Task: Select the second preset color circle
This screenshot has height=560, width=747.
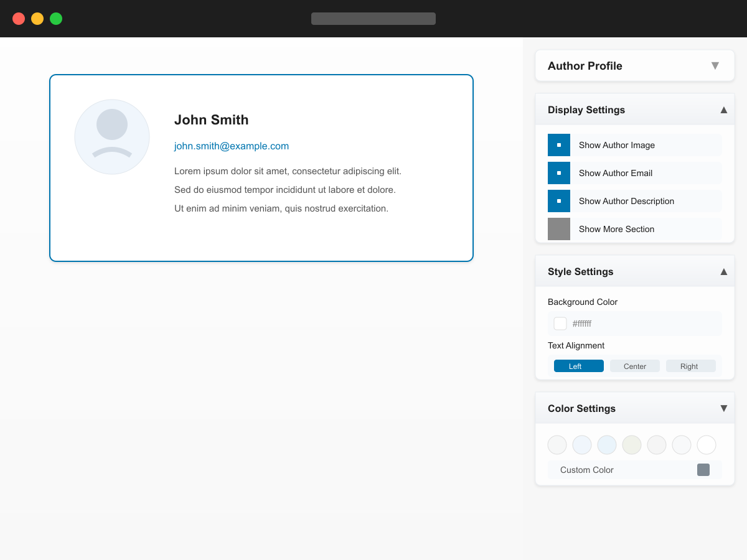Action: click(582, 445)
